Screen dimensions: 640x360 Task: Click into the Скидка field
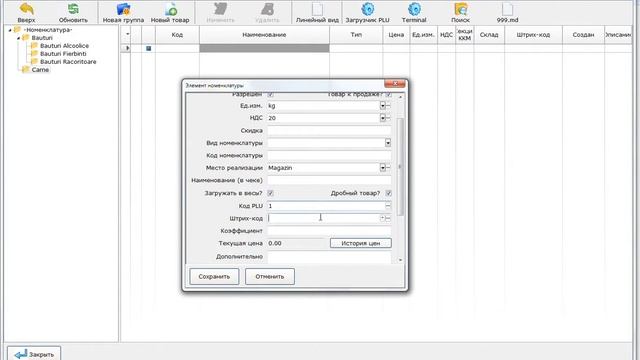(x=329, y=131)
